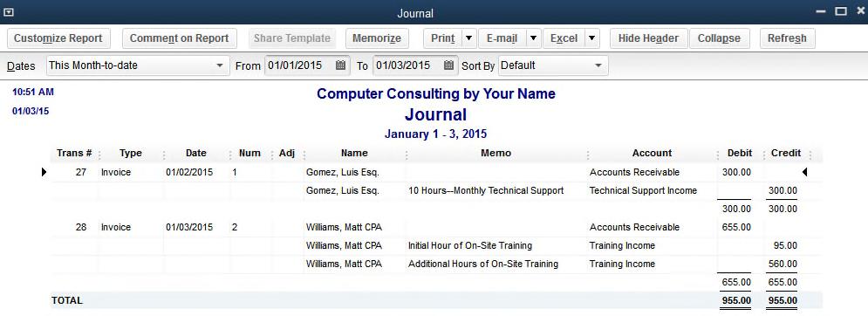This screenshot has height=316, width=868.
Task: Memorize this report
Action: point(377,38)
